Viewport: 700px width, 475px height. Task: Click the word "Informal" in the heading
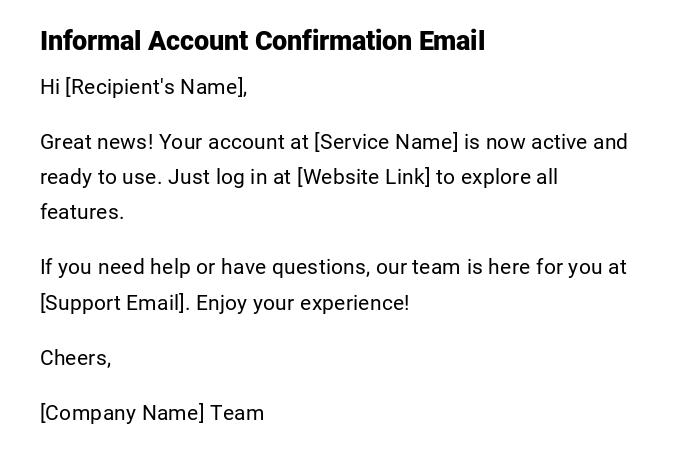[91, 41]
